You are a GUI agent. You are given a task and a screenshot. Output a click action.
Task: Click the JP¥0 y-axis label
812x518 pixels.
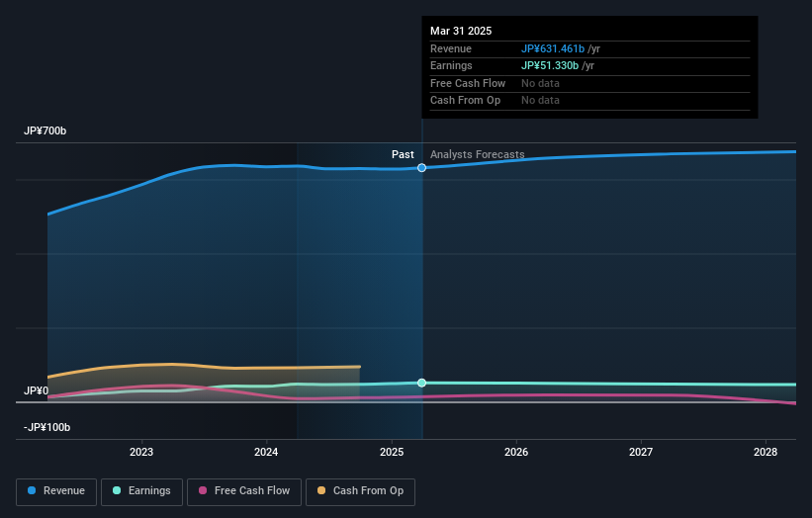click(37, 390)
